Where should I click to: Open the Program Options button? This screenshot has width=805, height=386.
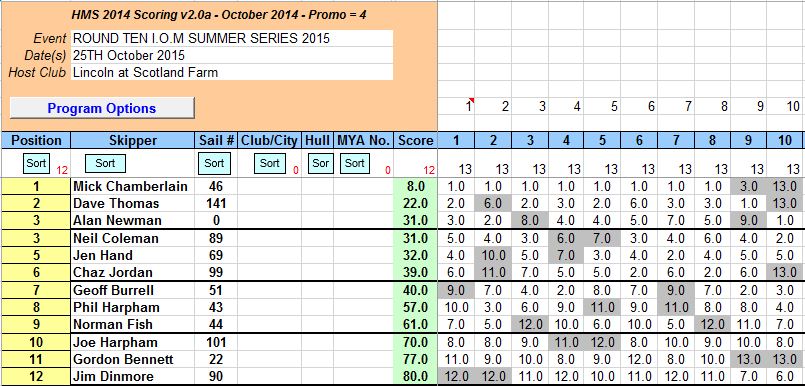102,108
